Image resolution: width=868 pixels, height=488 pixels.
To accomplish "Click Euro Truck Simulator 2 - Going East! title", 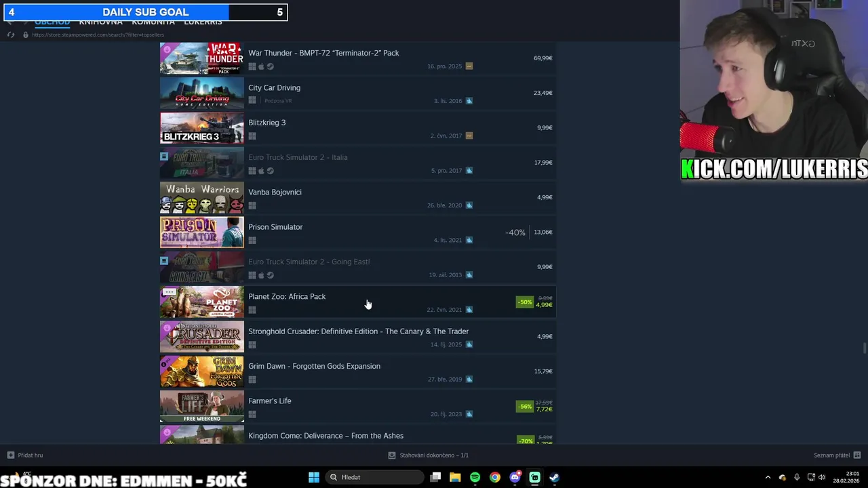I will coord(309,262).
